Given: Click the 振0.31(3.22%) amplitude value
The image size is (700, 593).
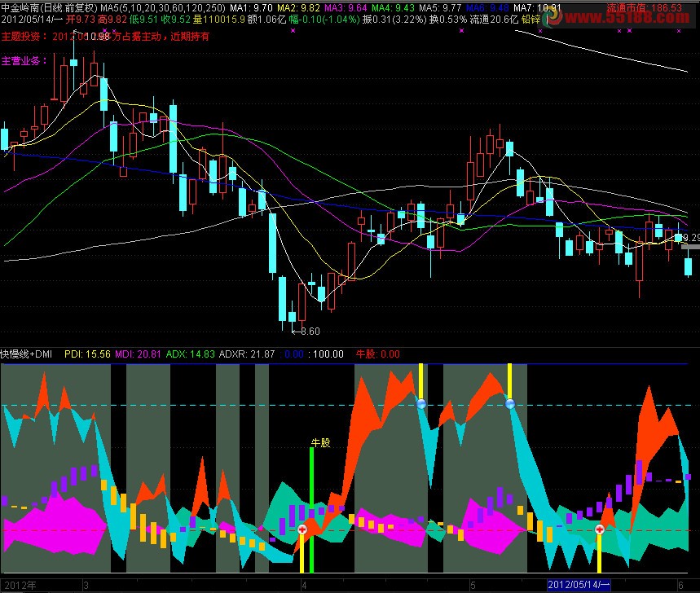Looking at the screenshot, I should 394,20.
